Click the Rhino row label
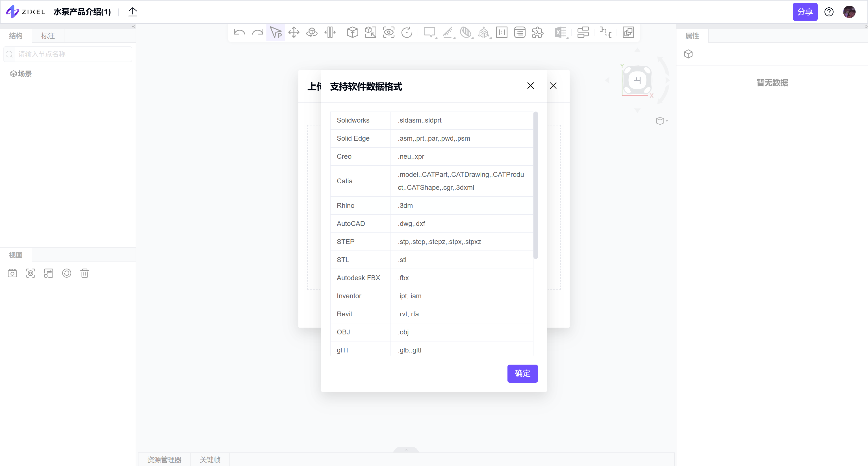 (x=345, y=205)
